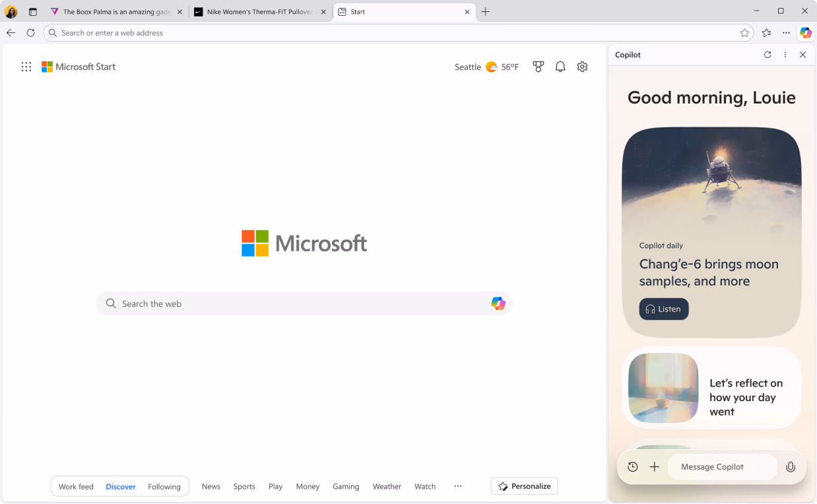Viewport: 817px width, 504px height.
Task: Click "Good morning, Louie" greeting text
Action: pos(711,98)
